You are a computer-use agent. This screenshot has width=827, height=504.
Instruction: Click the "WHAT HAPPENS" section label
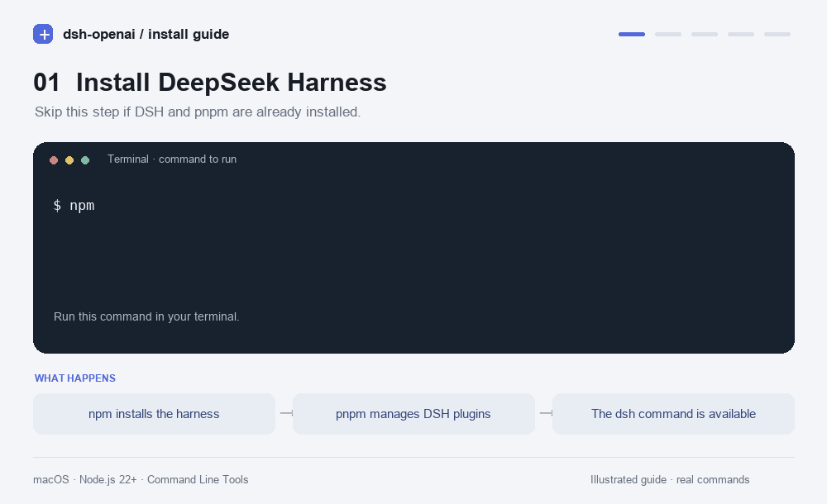(75, 378)
